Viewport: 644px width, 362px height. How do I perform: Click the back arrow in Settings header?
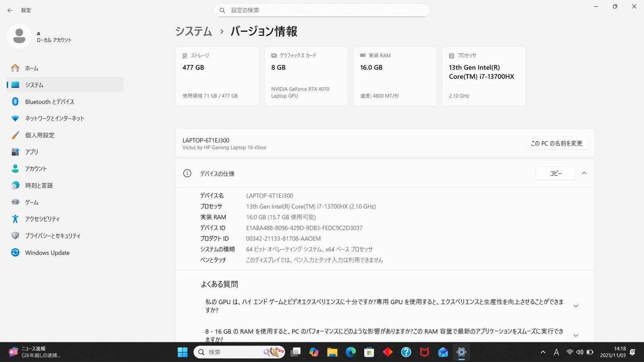[10, 10]
